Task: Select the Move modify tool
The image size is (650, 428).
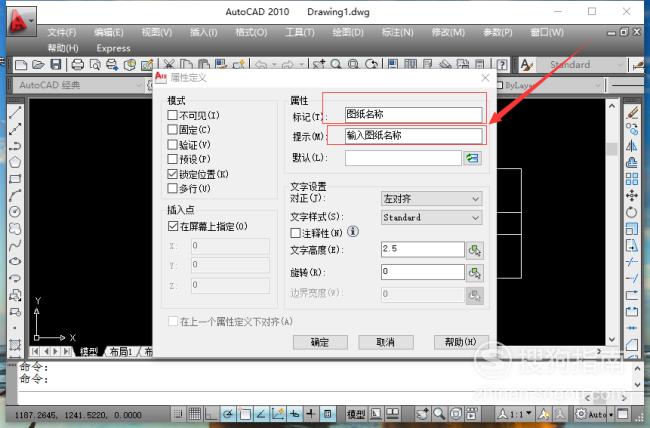Action: tap(632, 195)
